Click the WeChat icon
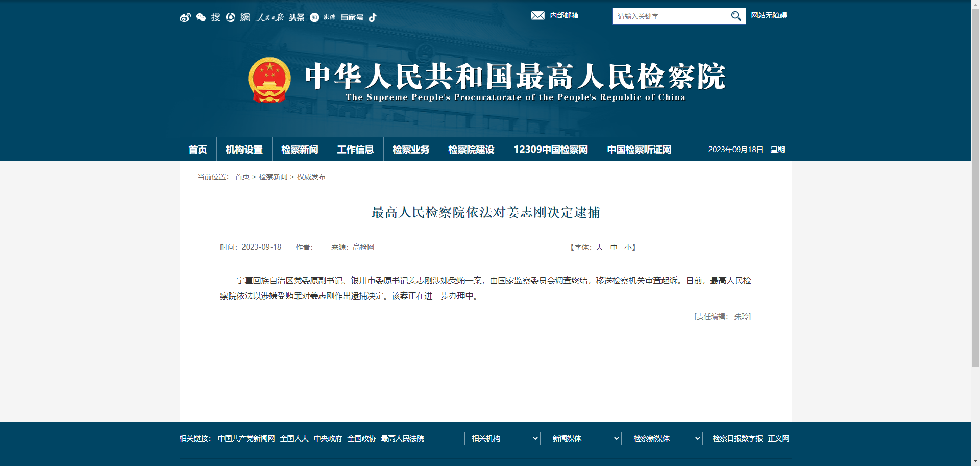The height and width of the screenshot is (466, 980). (x=201, y=17)
